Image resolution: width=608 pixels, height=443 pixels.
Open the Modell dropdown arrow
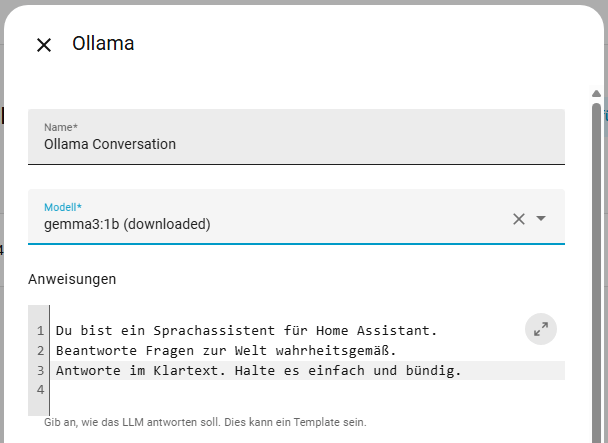click(541, 219)
